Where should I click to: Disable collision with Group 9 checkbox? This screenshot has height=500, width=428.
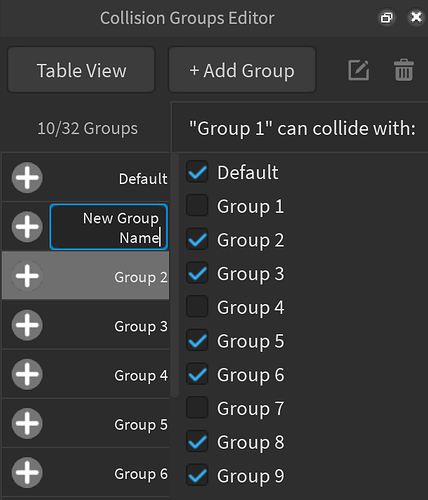point(197,475)
